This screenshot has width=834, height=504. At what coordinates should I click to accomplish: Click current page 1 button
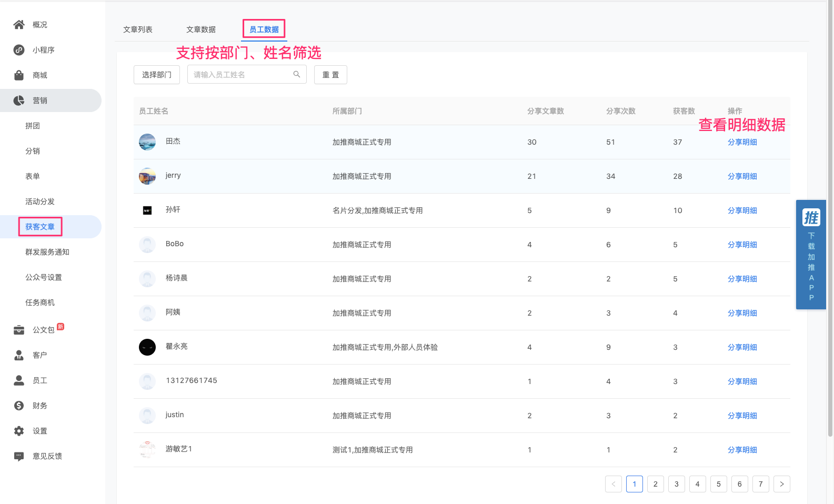tap(635, 484)
